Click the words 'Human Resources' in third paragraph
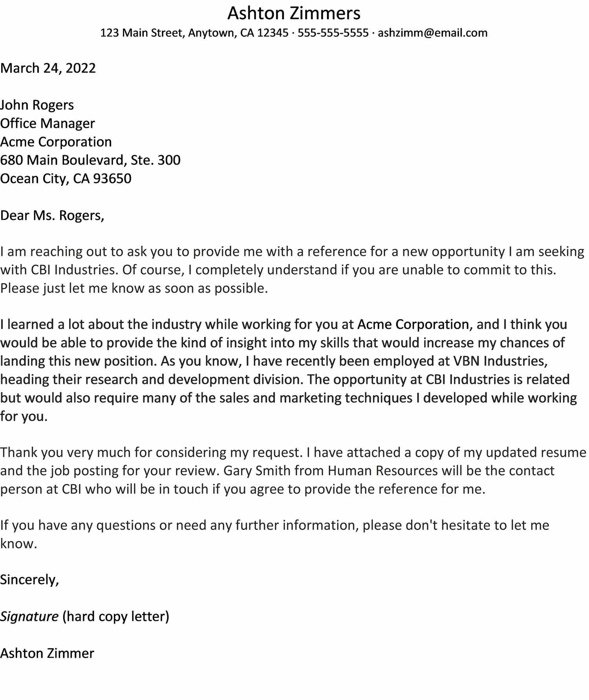 point(382,470)
